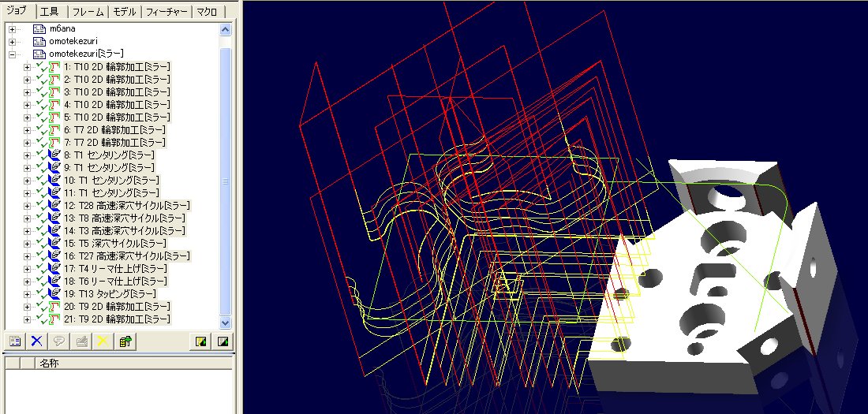Open the フィーチャー tab
Screen dimensions: 868x414
tap(166, 12)
